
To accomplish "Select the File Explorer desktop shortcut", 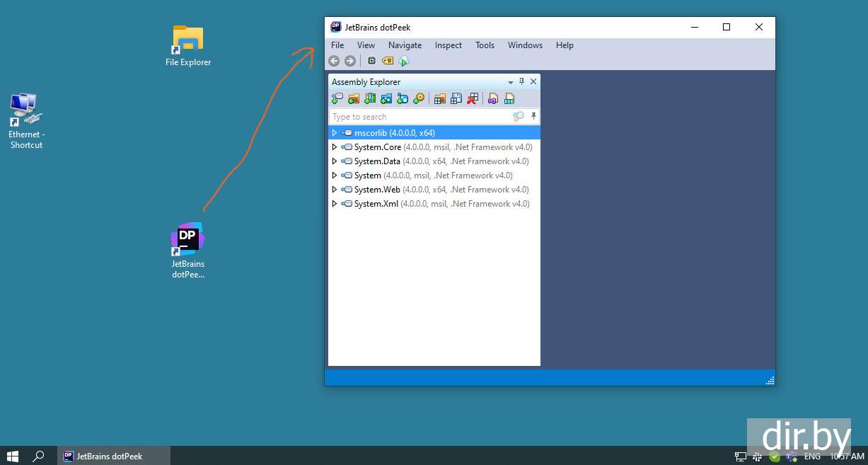I will [188, 46].
